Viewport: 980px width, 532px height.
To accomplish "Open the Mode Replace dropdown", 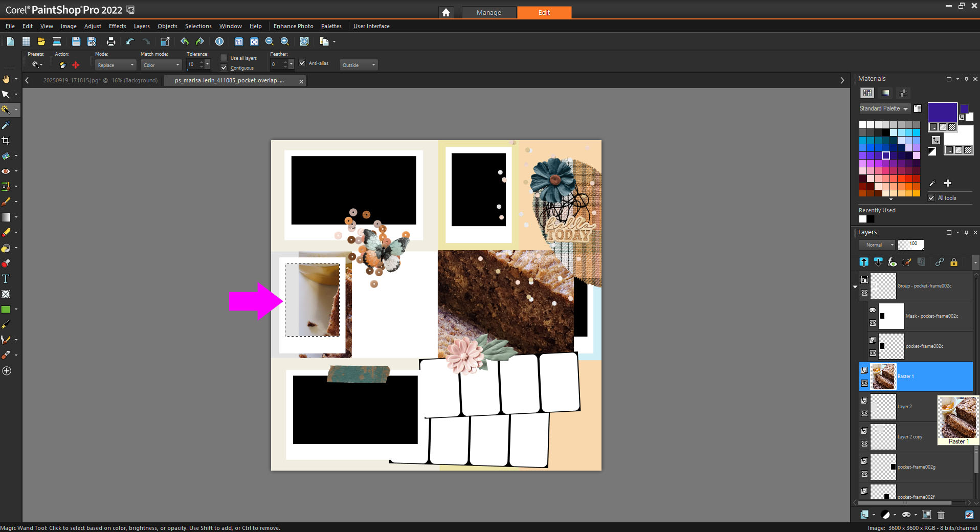I will 116,65.
